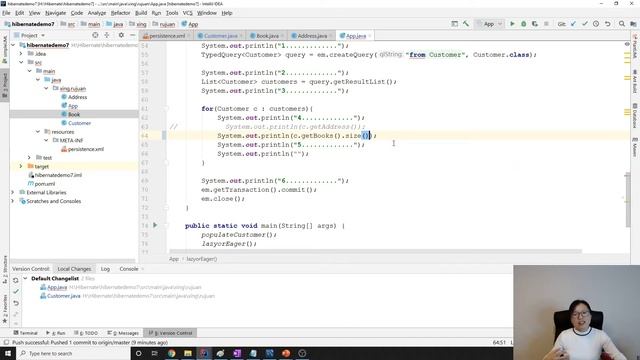Switch to the Customer.java editor tab
Image resolution: width=640 pixels, height=360 pixels.
[220, 36]
